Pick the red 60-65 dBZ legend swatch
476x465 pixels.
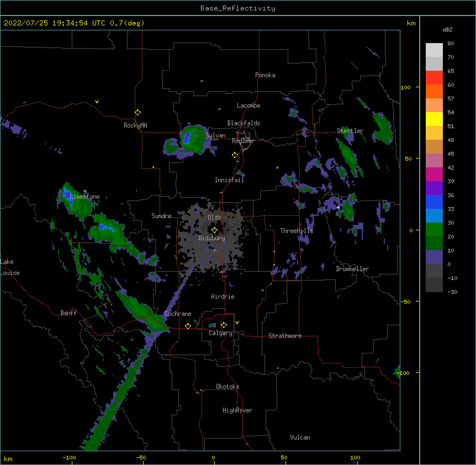(434, 78)
